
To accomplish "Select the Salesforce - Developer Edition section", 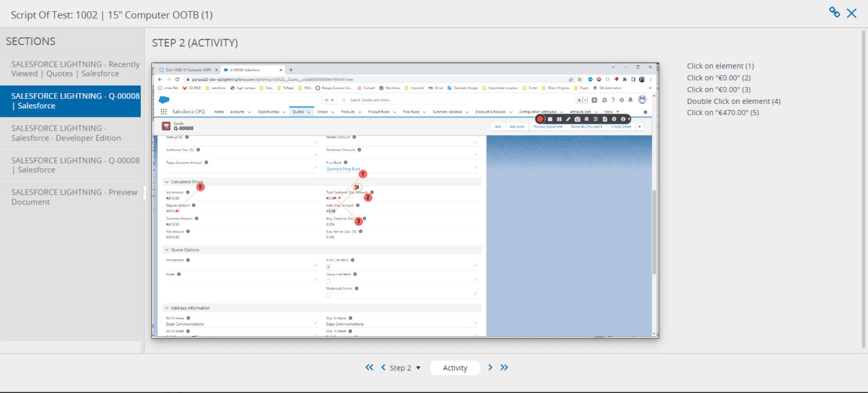I will (71, 133).
